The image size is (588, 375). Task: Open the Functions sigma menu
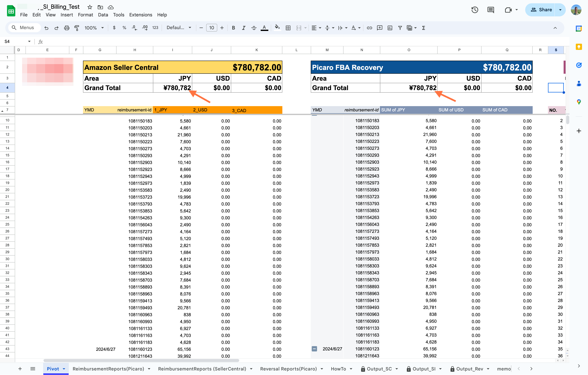[424, 28]
